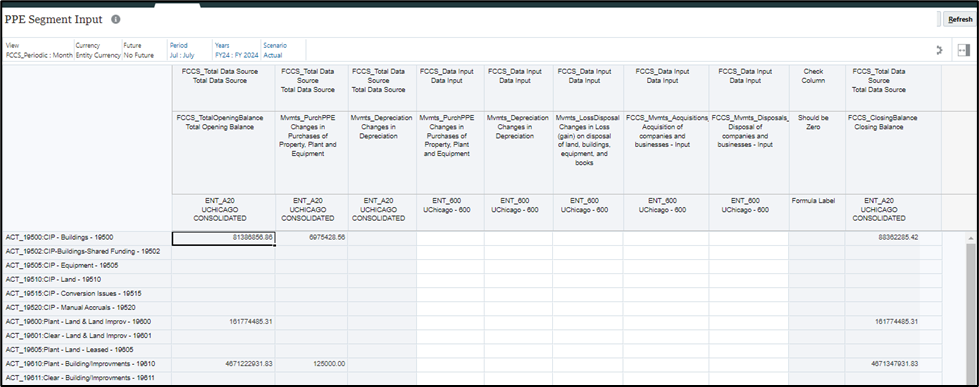979x387 pixels.
Task: Open the gear settings icon
Action: click(938, 51)
